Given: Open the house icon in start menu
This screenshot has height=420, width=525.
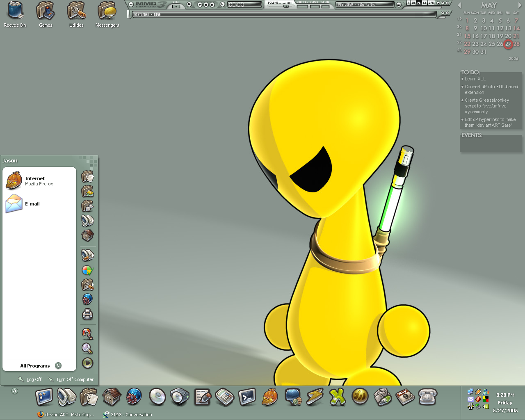Looking at the screenshot, I should click(87, 235).
